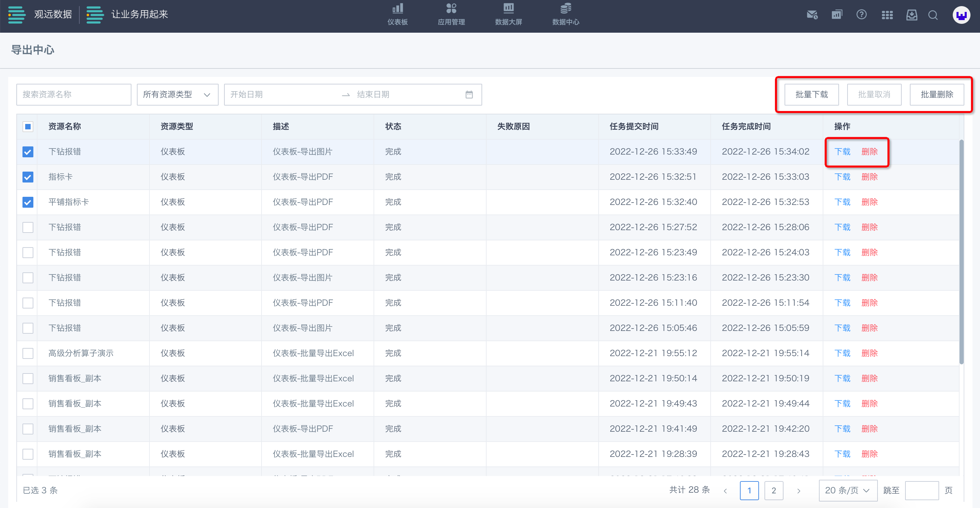
Task: Open the export center download icon
Action: (x=912, y=15)
